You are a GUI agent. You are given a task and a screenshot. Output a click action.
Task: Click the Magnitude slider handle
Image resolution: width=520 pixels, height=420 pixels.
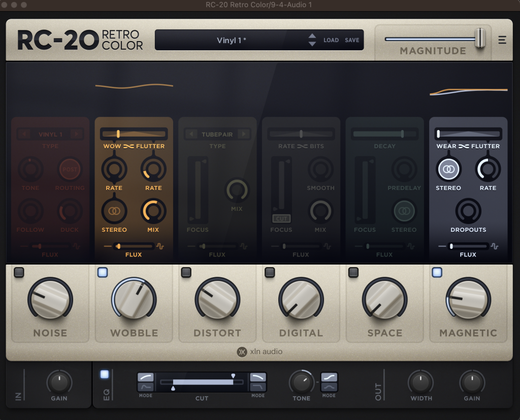480,39
